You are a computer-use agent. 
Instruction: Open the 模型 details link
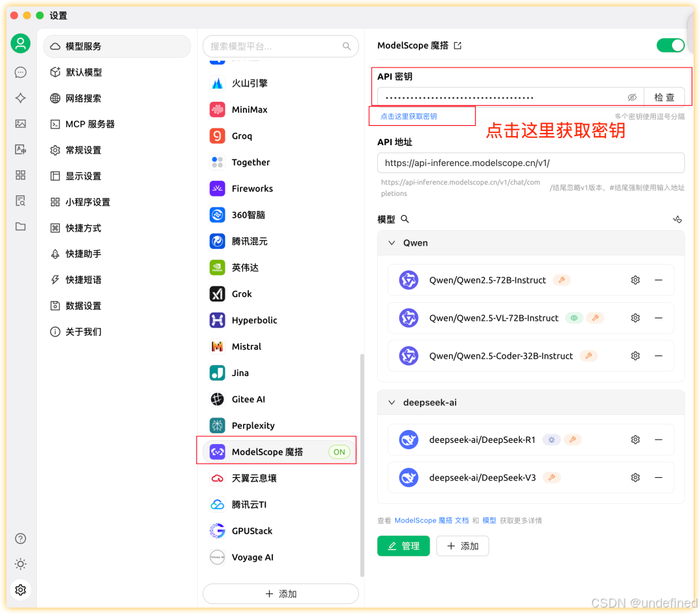pos(489,521)
